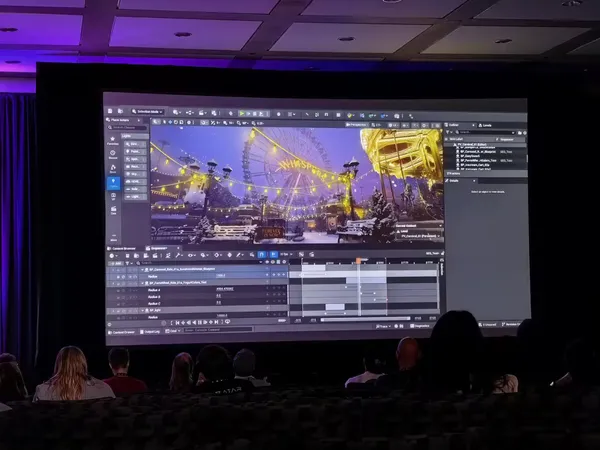Toggle highlighted Sequencer button beside magnet
Screen dimensions: 600x450
coord(273,254)
